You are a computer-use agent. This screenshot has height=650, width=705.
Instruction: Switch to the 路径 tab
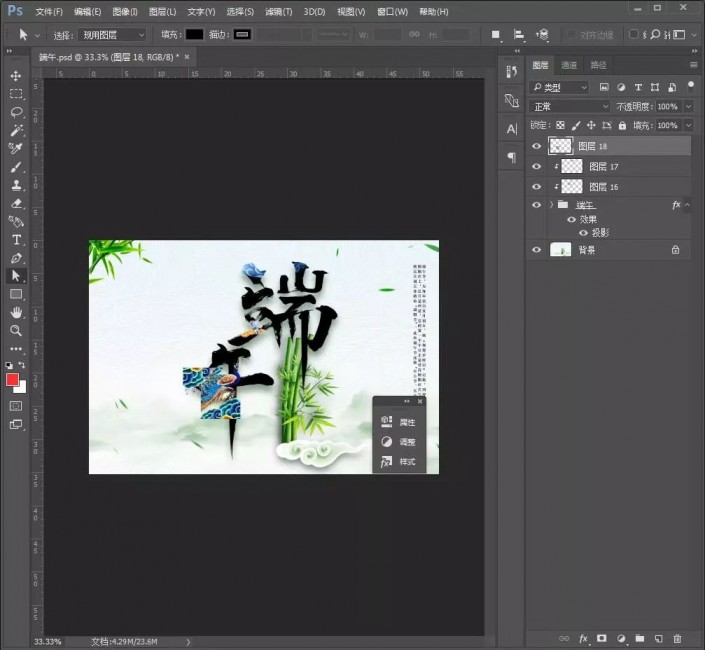click(x=598, y=65)
